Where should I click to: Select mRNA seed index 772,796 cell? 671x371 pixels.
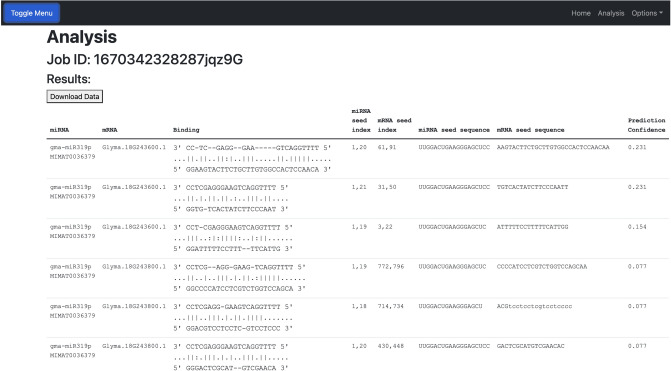coord(391,267)
